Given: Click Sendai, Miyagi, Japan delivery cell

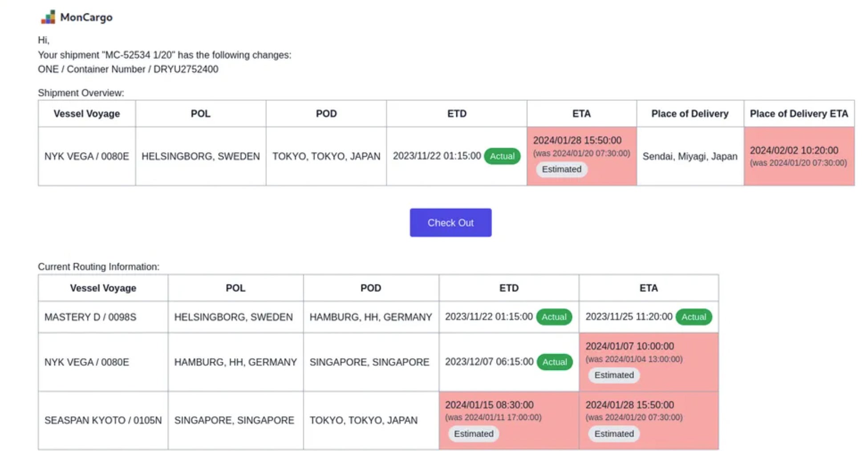Looking at the screenshot, I should pyautogui.click(x=690, y=156).
